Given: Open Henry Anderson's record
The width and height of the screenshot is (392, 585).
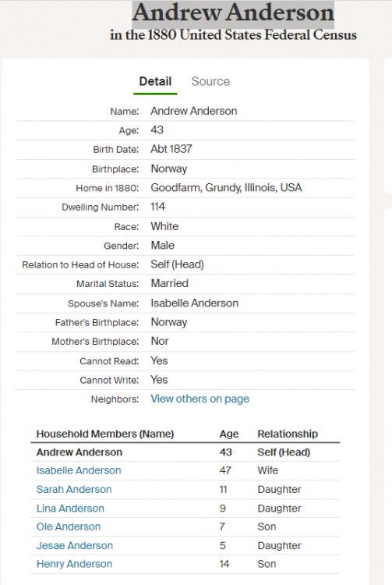Looking at the screenshot, I should (x=74, y=564).
